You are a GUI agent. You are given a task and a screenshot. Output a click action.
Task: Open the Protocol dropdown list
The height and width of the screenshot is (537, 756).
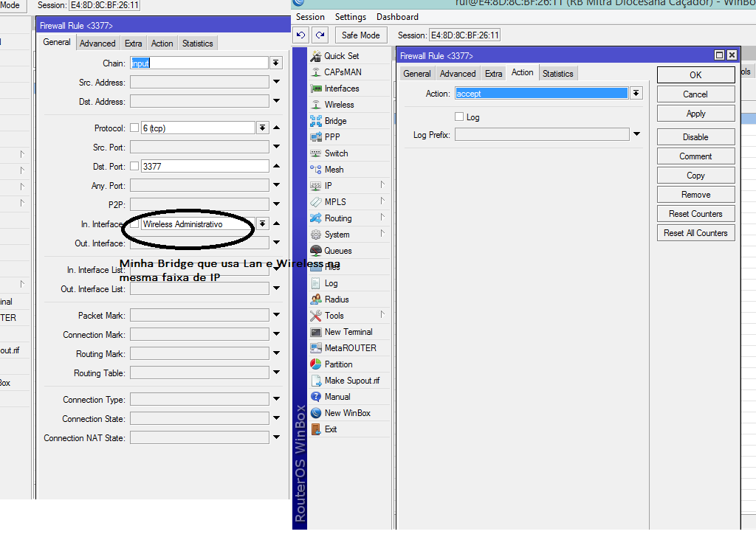tap(262, 128)
